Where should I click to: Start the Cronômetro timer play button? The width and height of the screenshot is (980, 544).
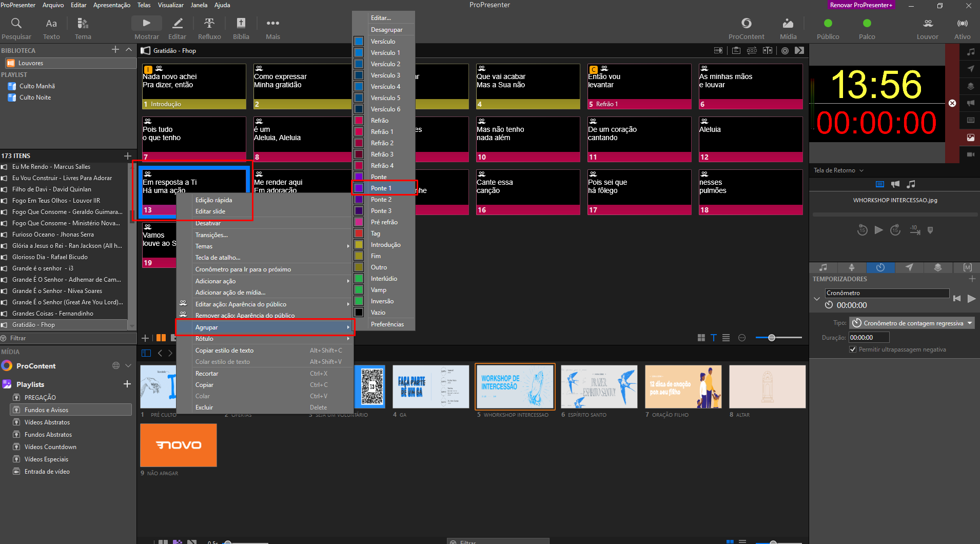tap(971, 298)
